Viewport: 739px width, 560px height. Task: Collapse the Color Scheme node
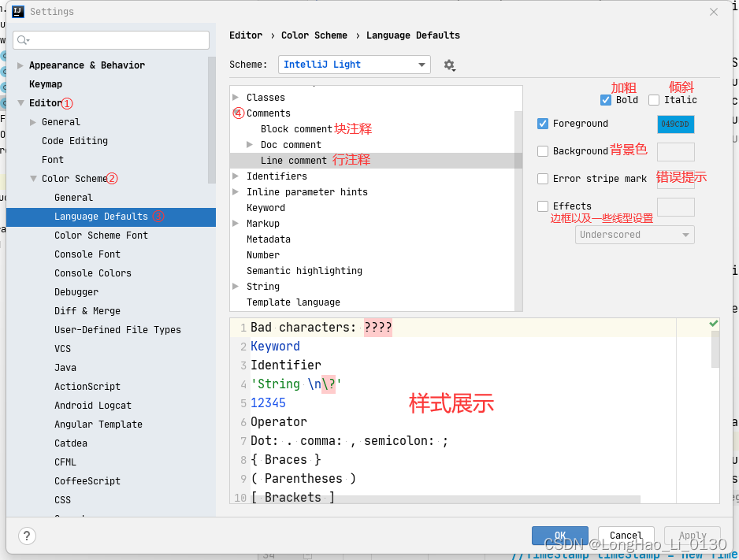pos(33,179)
